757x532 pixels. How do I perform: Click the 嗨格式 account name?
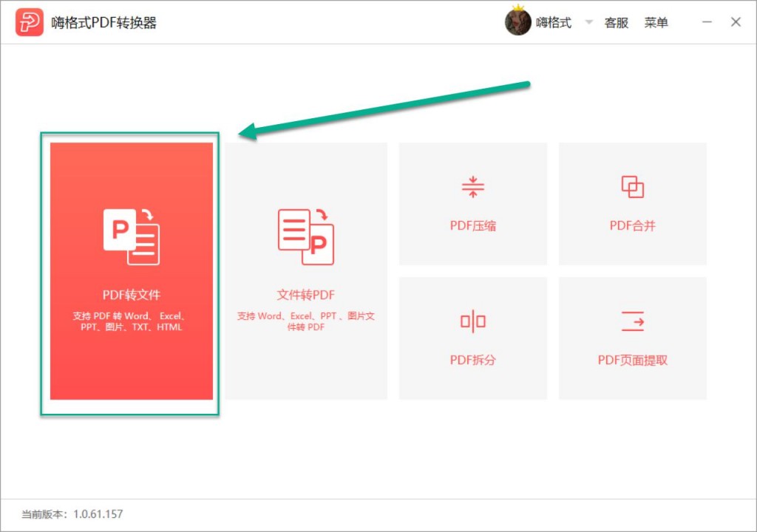pos(554,22)
